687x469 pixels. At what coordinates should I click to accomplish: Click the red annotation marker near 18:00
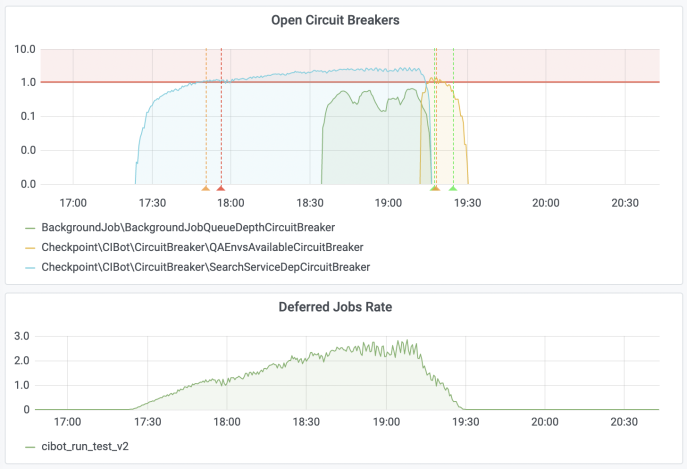(x=221, y=188)
